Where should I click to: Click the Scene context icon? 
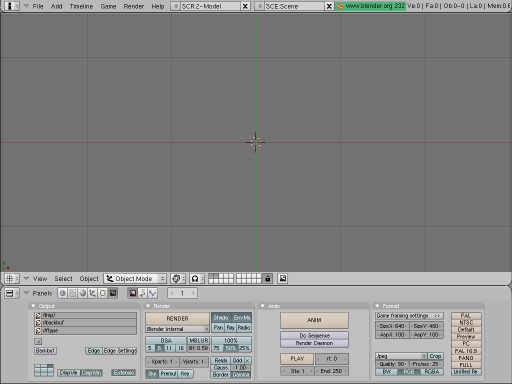[x=113, y=293]
